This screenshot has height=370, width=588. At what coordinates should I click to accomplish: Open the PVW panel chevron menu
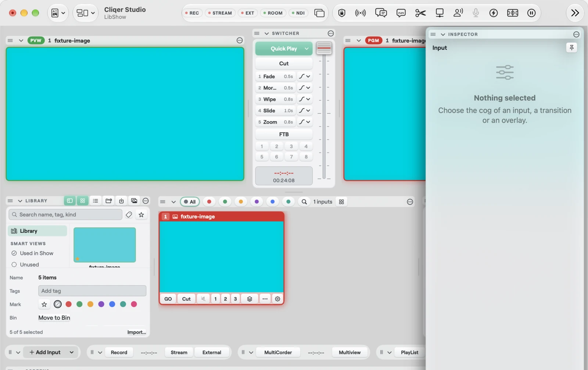(x=21, y=40)
